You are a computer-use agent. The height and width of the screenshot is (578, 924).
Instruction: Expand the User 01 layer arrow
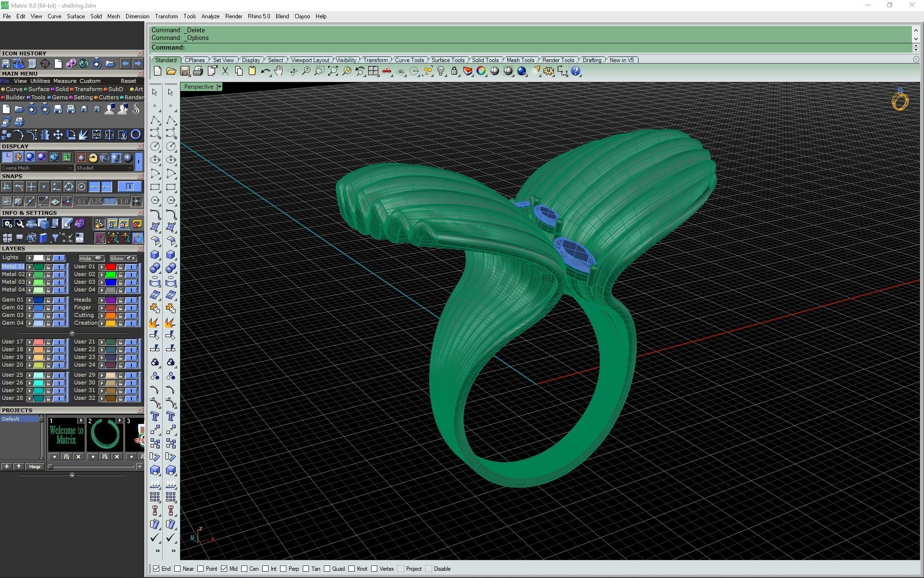pos(102,266)
